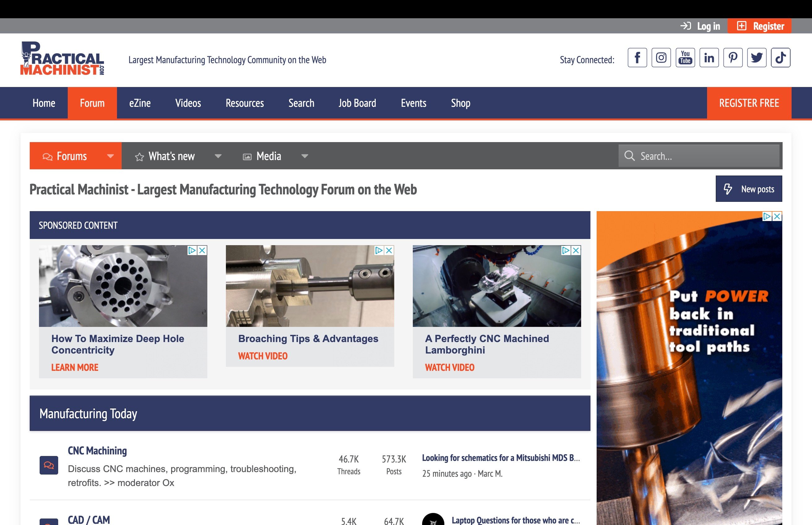812x525 pixels.
Task: Open the Pinterest social icon
Action: coord(733,58)
